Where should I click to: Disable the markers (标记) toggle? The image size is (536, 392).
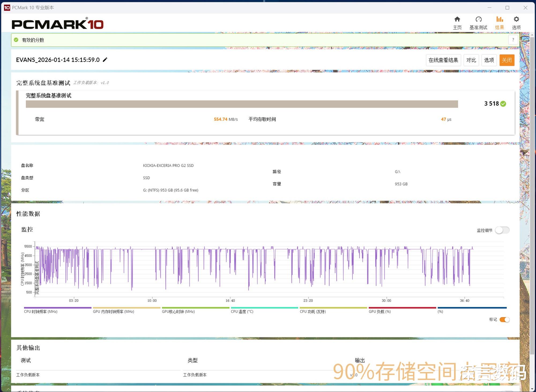504,319
